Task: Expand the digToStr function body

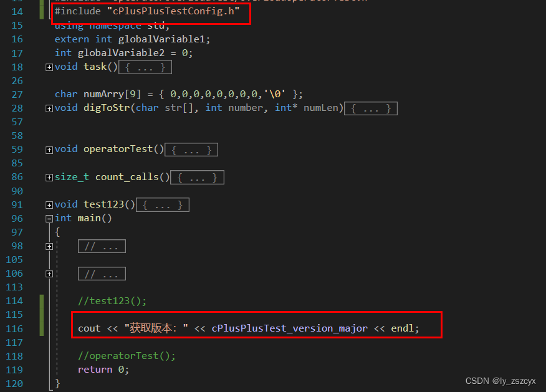Action: tap(49, 108)
